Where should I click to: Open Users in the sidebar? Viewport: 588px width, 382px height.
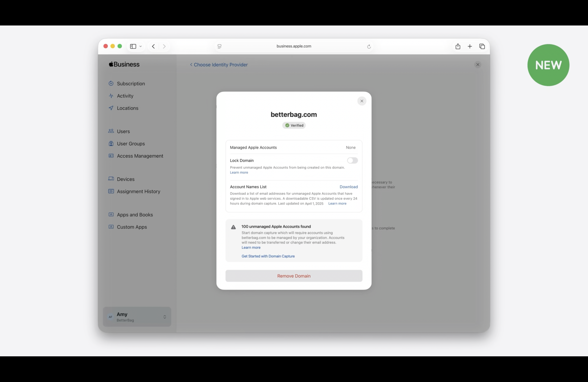(119, 131)
